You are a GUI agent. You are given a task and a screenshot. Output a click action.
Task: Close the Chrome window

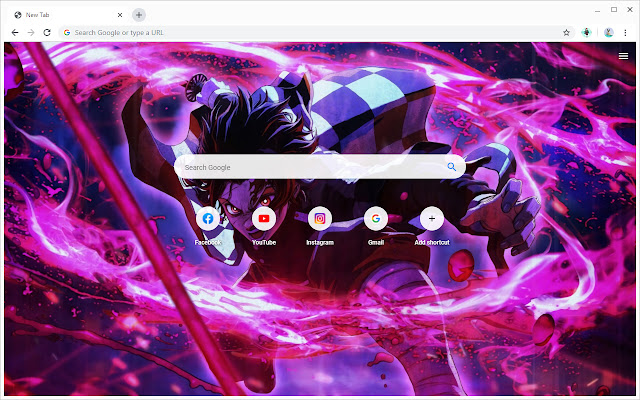630,9
